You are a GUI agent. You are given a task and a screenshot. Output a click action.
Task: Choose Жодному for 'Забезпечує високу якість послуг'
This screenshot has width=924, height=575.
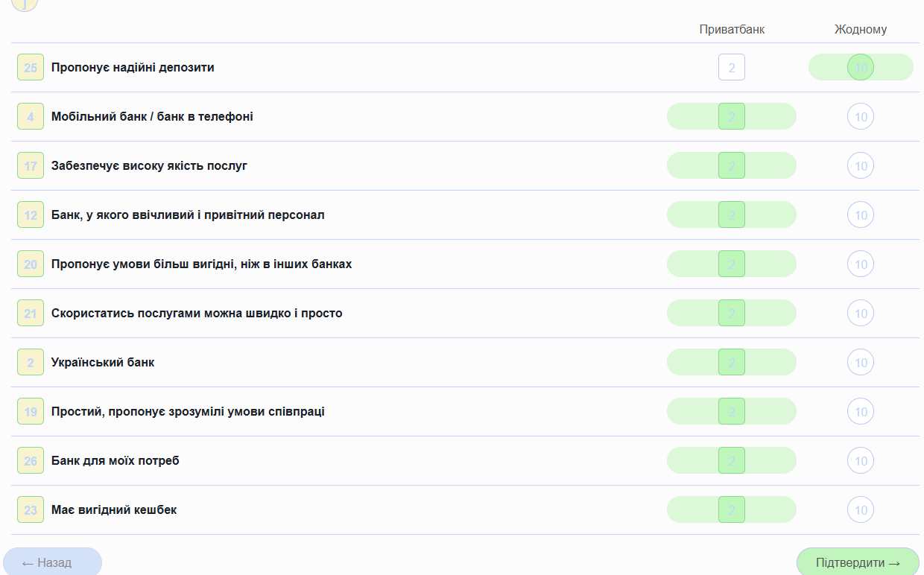pyautogui.click(x=861, y=165)
